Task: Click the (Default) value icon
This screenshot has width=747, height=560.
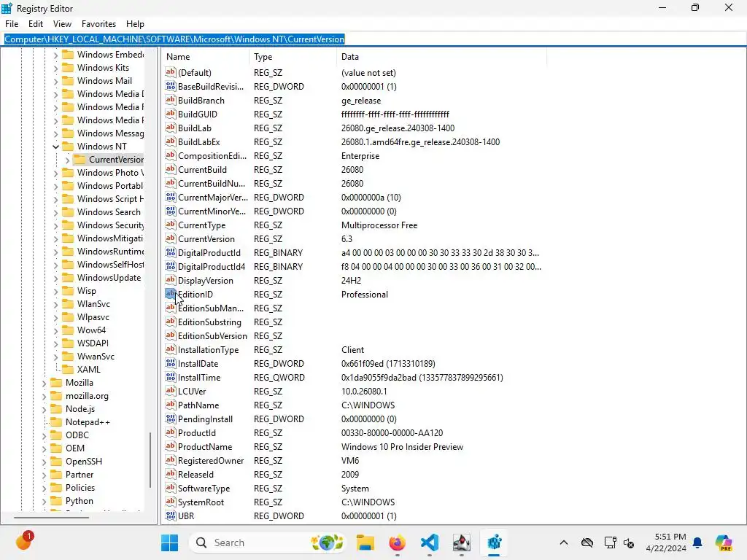Action: pos(170,72)
